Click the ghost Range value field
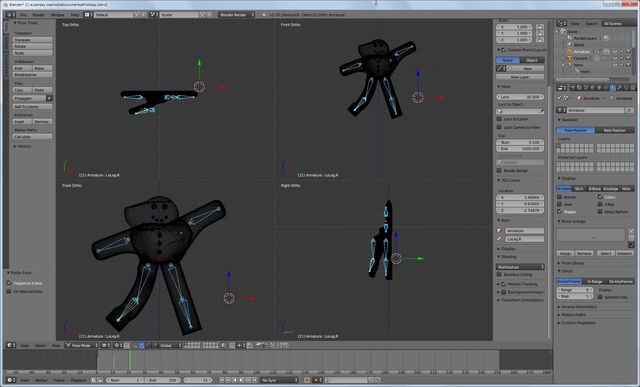Screen dimensions: 640x387 (575, 290)
